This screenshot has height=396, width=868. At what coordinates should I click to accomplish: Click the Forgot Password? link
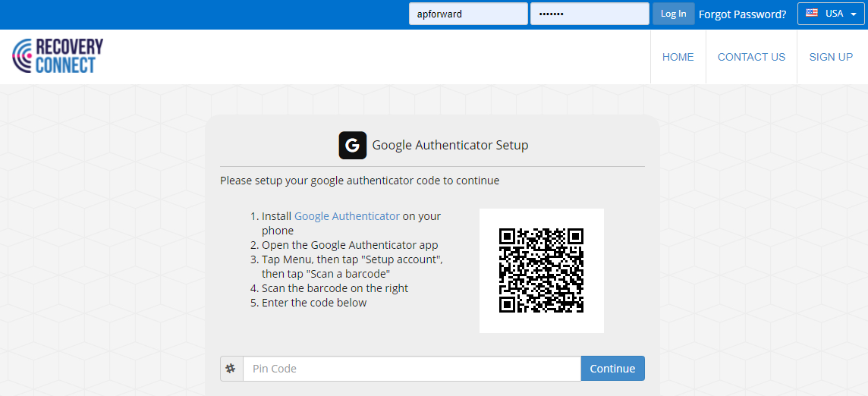[742, 14]
